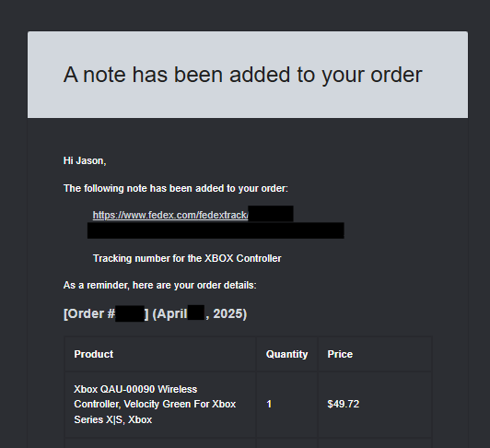490x448 pixels.
Task: Click the Product column header
Action: click(x=93, y=354)
